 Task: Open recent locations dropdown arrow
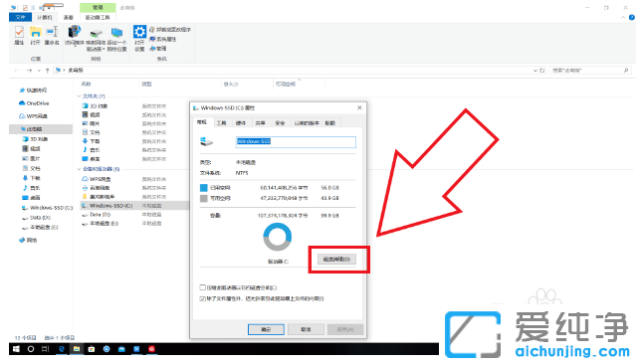click(x=39, y=71)
